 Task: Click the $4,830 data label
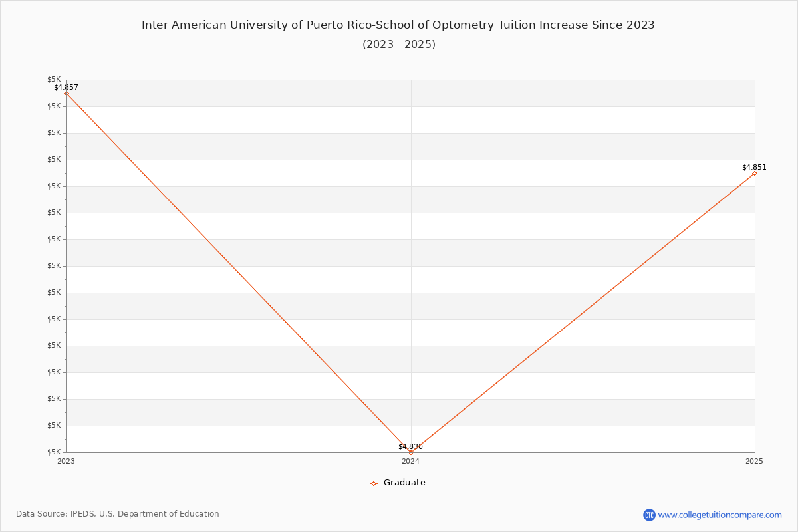pyautogui.click(x=410, y=446)
